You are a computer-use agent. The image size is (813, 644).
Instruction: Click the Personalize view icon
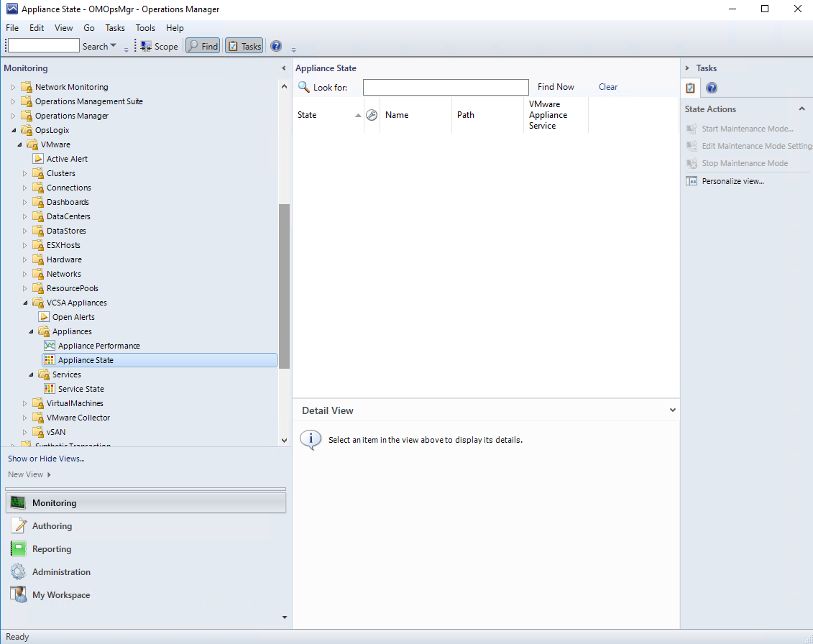(x=691, y=181)
